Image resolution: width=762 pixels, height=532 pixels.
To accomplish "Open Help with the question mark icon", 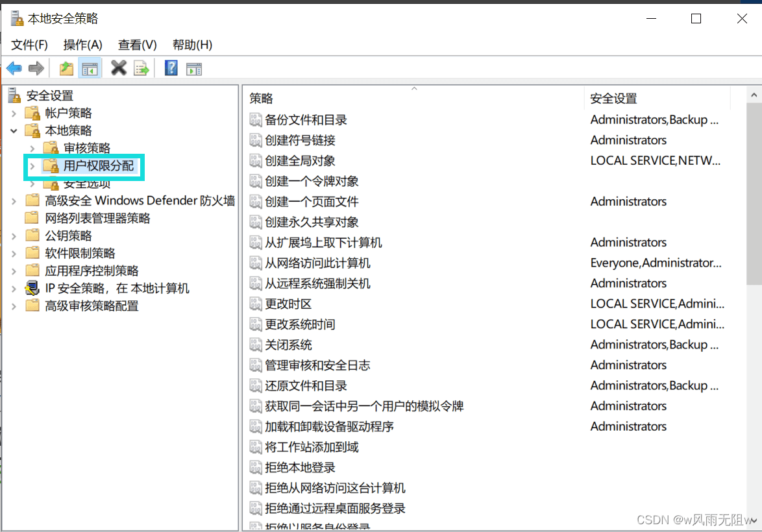I will click(171, 68).
